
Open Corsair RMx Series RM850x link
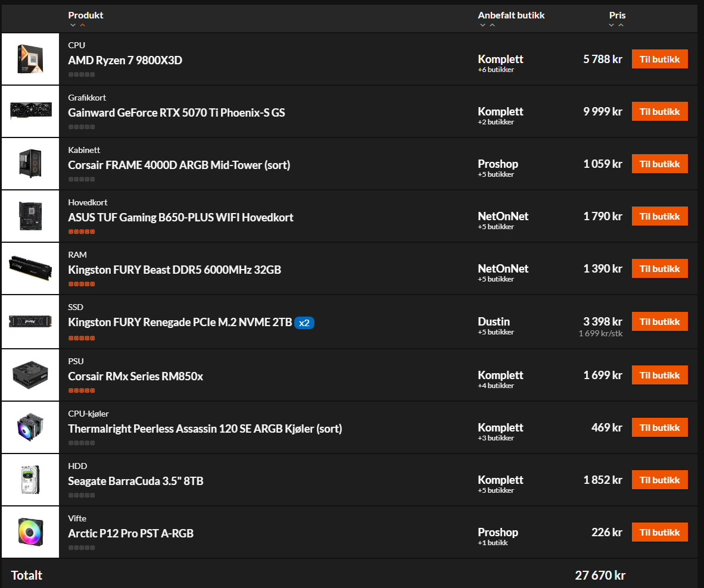(135, 376)
